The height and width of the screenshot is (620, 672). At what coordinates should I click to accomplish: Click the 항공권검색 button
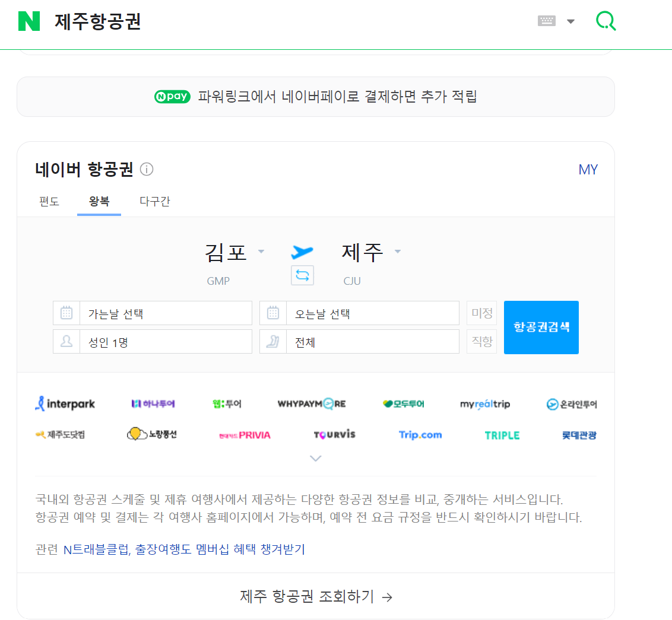(x=541, y=328)
